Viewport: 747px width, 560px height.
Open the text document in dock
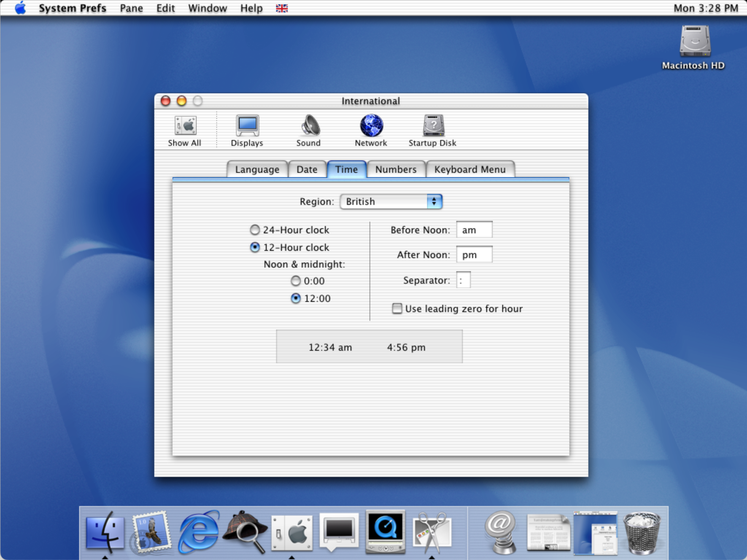pyautogui.click(x=548, y=532)
